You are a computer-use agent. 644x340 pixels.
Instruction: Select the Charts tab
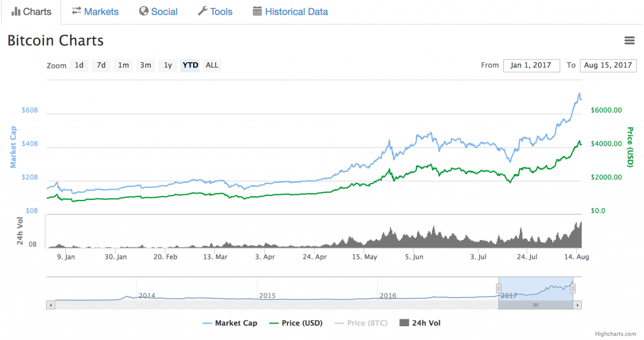click(x=31, y=11)
